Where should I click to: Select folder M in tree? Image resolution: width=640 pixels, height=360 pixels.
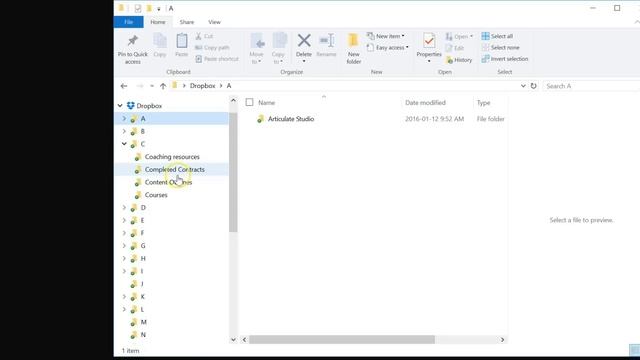coord(143,322)
